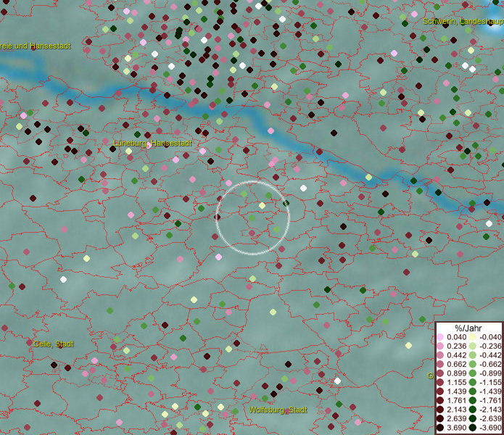Click the legend value text 2.143
This screenshot has height=435, width=504.
(x=456, y=410)
